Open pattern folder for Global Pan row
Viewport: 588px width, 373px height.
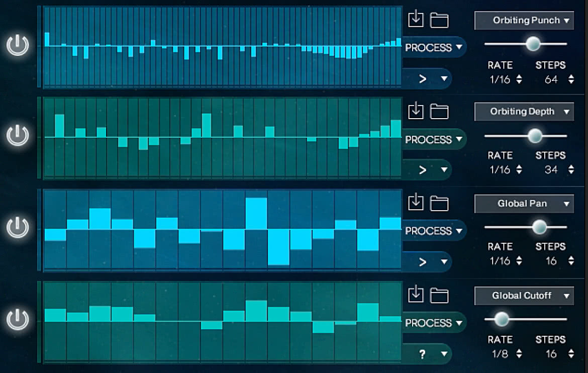coord(439,204)
